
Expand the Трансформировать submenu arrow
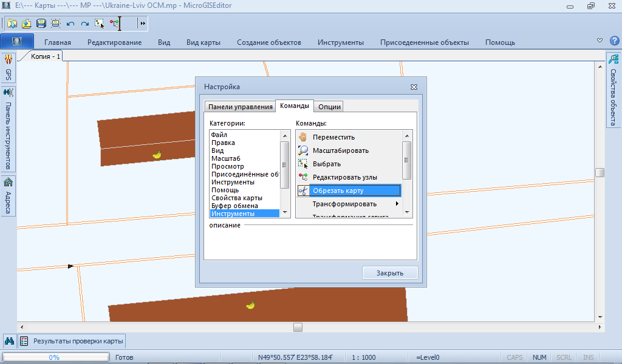click(x=397, y=204)
